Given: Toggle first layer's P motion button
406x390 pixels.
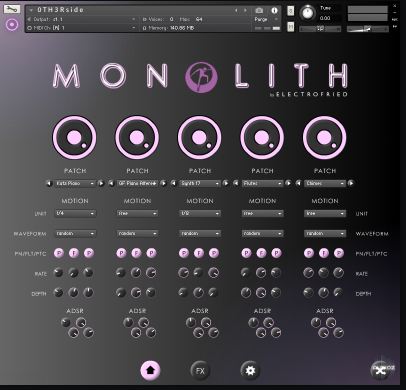Looking at the screenshot, I should pyautogui.click(x=59, y=253).
